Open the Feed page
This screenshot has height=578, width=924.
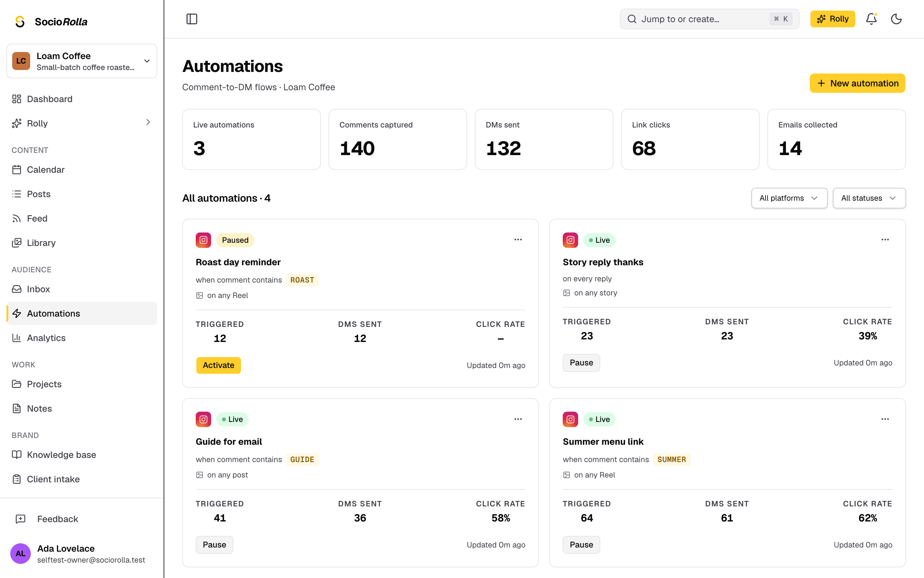[x=82, y=218]
